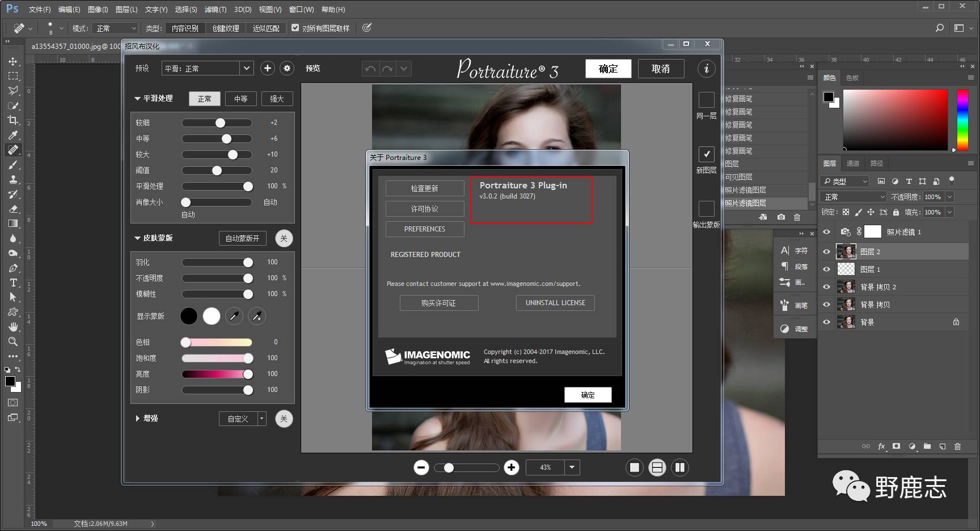Switch to the 通道 tab
The width and height of the screenshot is (980, 531).
[853, 163]
